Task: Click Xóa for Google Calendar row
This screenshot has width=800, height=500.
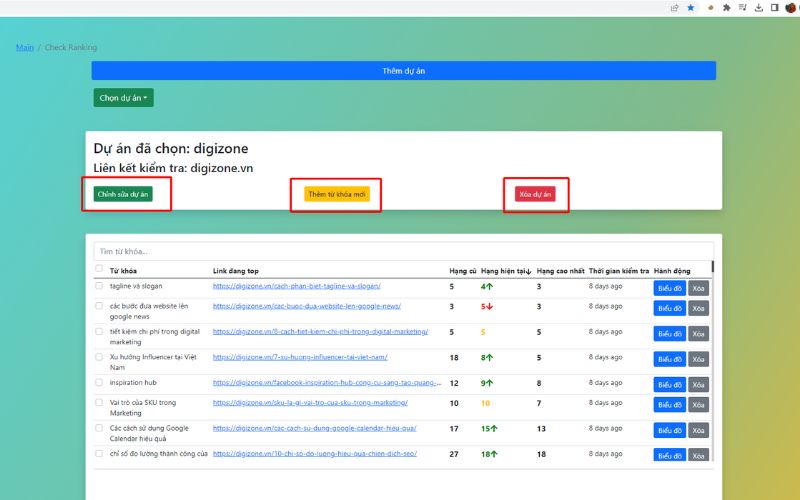Action: click(698, 430)
